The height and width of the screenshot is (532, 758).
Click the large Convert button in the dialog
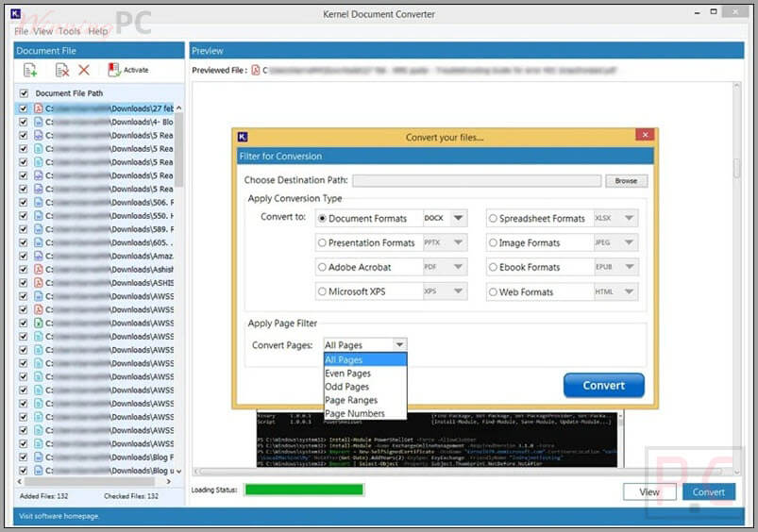[604, 385]
